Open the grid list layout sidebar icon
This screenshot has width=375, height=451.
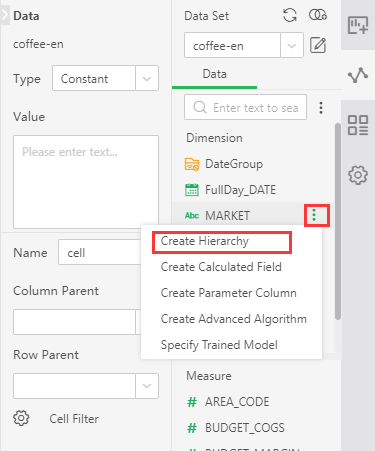click(x=358, y=125)
